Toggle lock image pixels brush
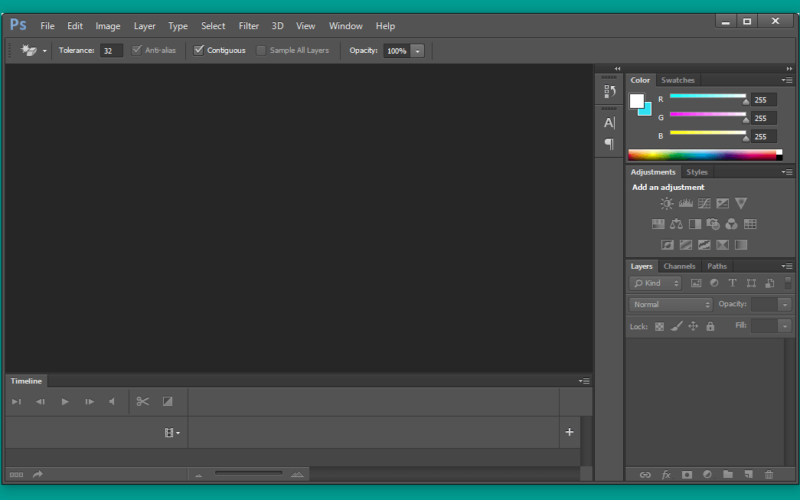Screen dimensions: 800x500 677,326
